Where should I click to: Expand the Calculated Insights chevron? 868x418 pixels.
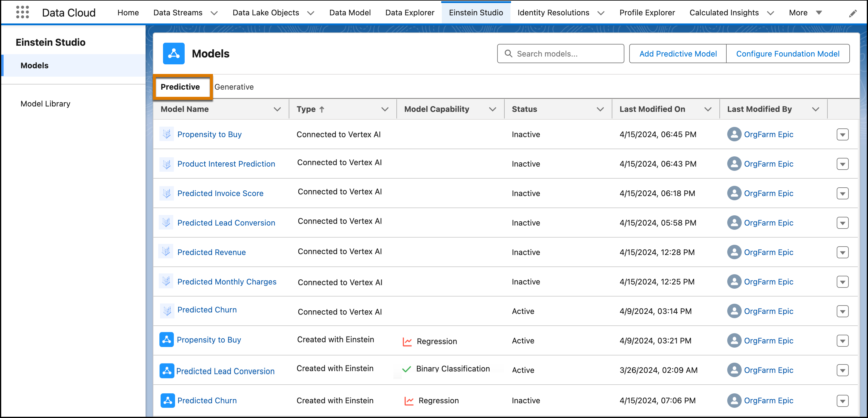point(770,13)
